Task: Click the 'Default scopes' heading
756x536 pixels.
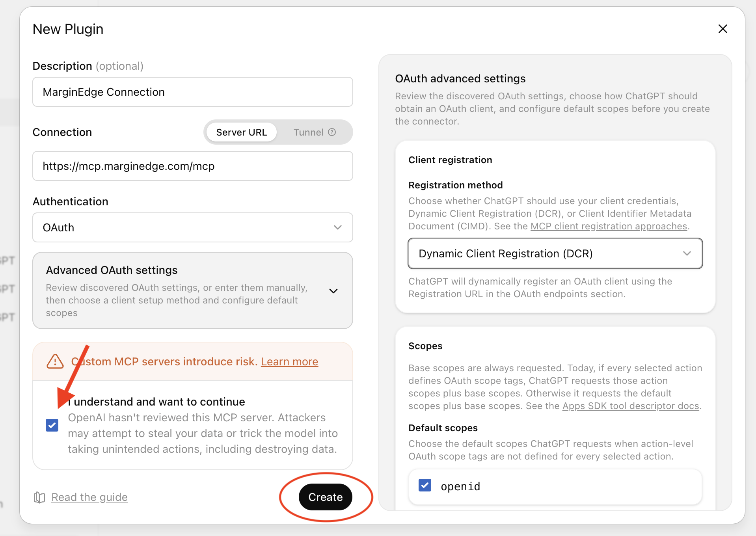Action: click(443, 428)
